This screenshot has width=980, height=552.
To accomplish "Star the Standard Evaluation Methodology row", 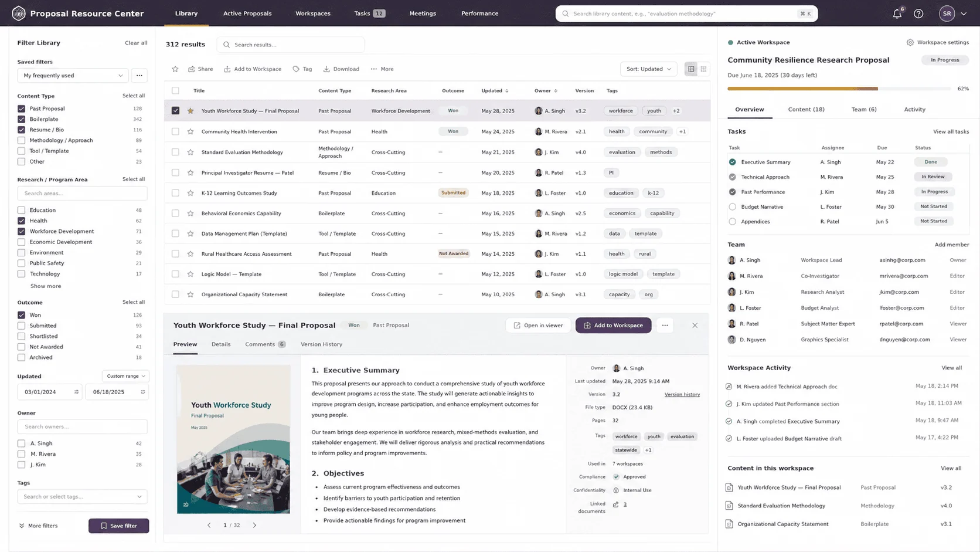I will (190, 153).
